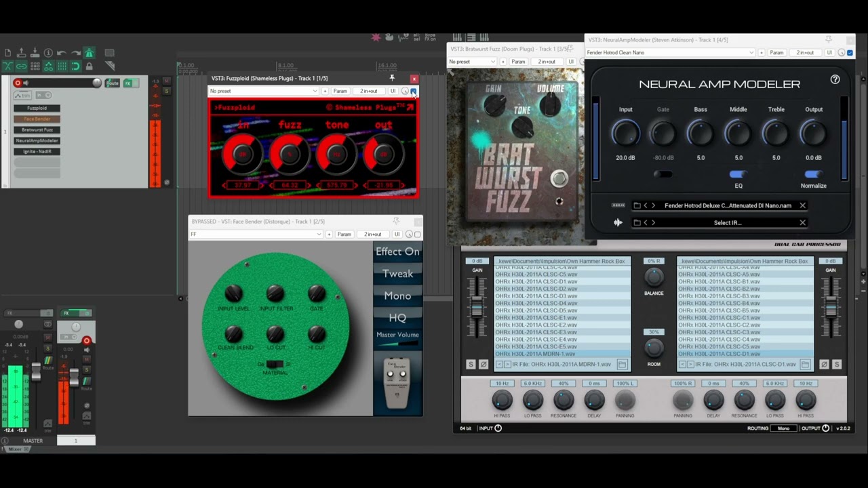Open Face Bender preset dropdown showing FF
This screenshot has height=488, width=868.
coord(256,235)
